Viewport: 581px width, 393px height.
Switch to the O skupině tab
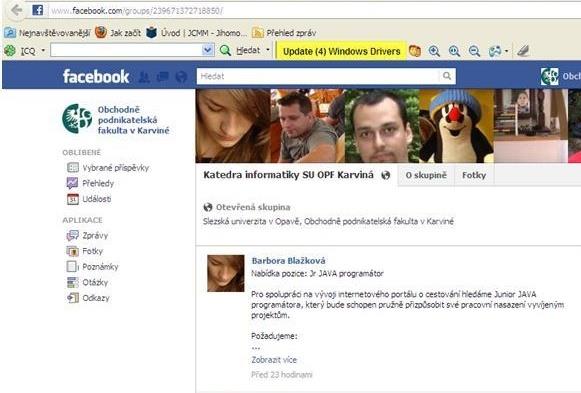426,176
